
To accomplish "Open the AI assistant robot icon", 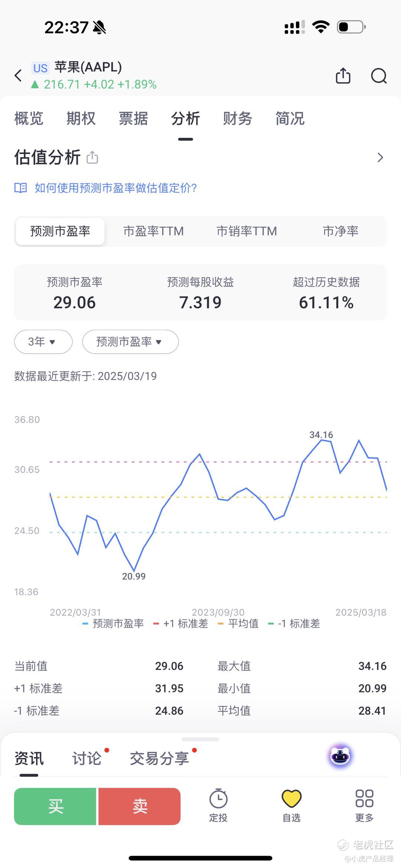I will pos(340,756).
